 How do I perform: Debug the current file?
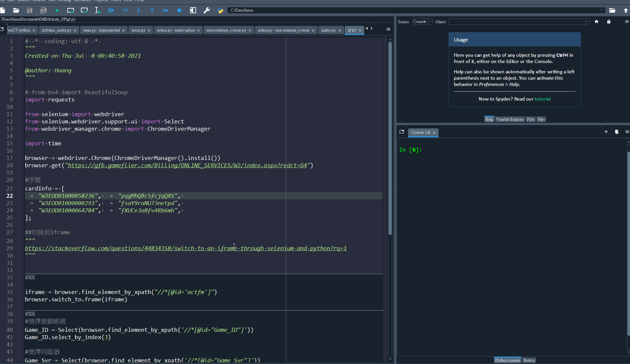pyautogui.click(x=111, y=10)
